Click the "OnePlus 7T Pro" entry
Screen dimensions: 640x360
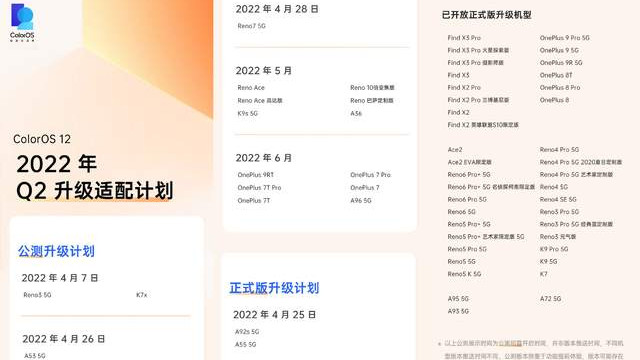(x=259, y=188)
